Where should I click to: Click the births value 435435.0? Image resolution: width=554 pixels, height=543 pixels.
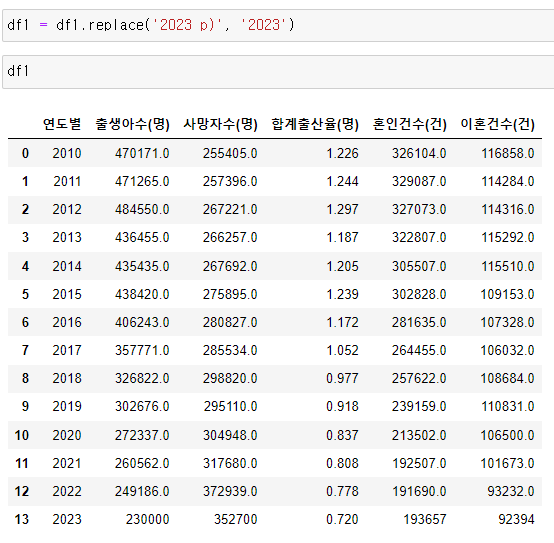[x=142, y=266]
